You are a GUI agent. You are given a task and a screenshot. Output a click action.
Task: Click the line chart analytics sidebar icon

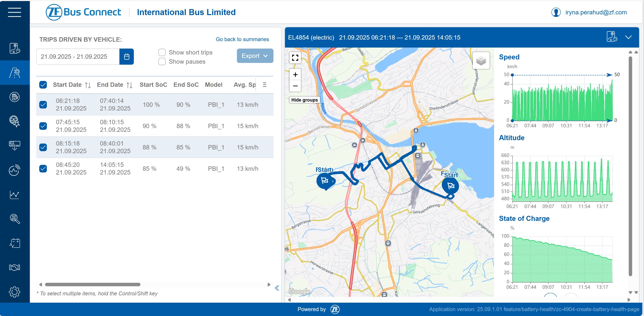tap(14, 194)
